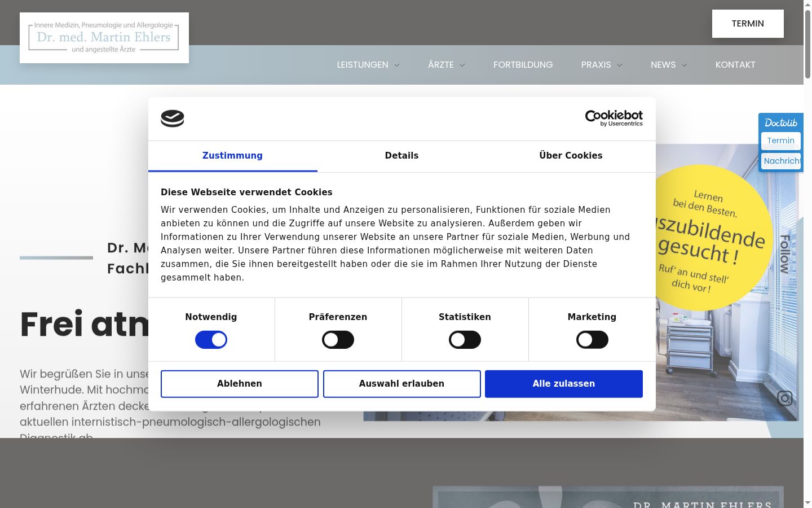Click the Dr. med. Martin Ehlers logo
The width and height of the screenshot is (812, 508).
pyautogui.click(x=104, y=38)
